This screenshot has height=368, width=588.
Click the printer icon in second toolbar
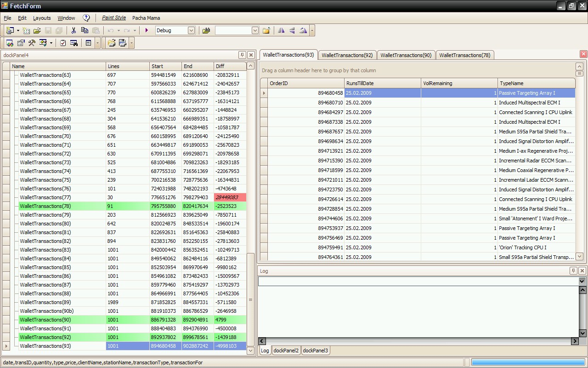point(123,43)
